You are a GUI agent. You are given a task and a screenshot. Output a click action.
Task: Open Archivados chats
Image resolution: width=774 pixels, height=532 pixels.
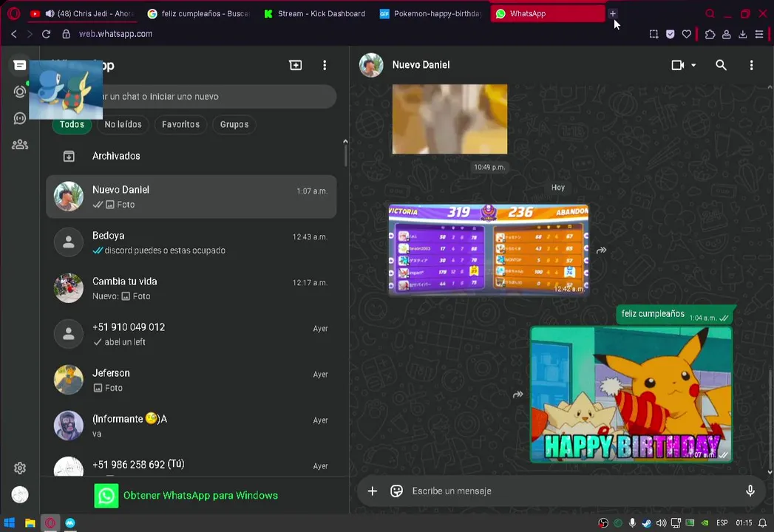click(191, 156)
